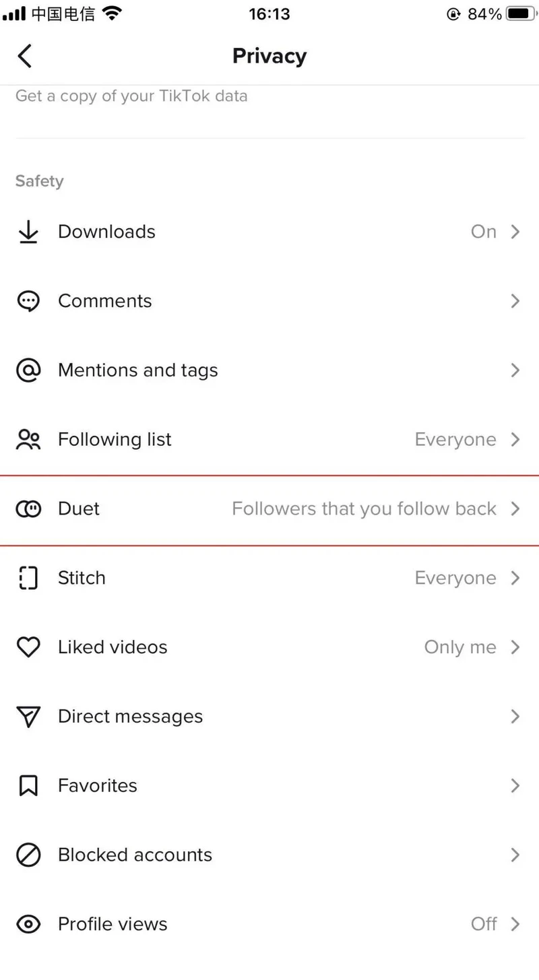Tap the Mentions and tags @ icon
The height and width of the screenshot is (980, 539).
(x=28, y=370)
